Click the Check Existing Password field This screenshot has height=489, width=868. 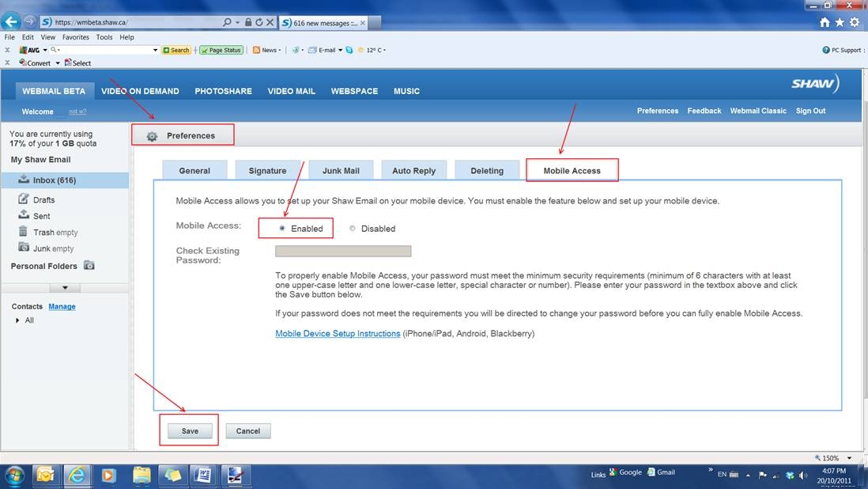[x=343, y=251]
